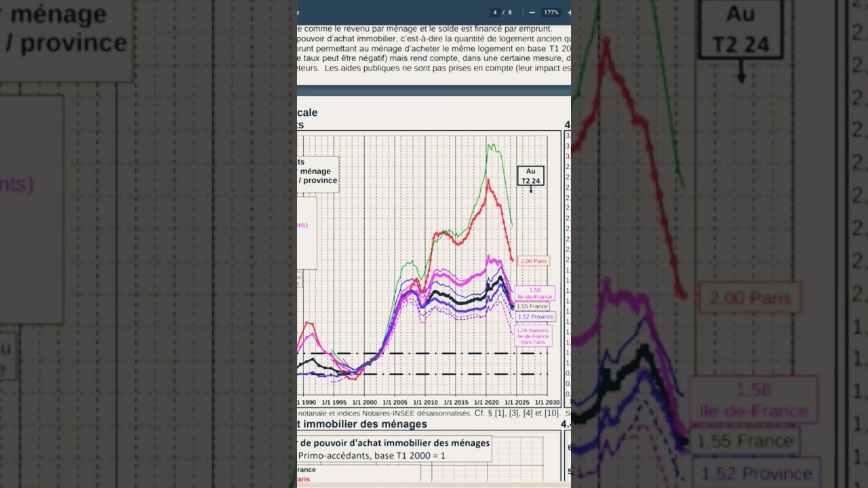Click the '1/1 2025' axis label
868x488 pixels.
coord(517,403)
